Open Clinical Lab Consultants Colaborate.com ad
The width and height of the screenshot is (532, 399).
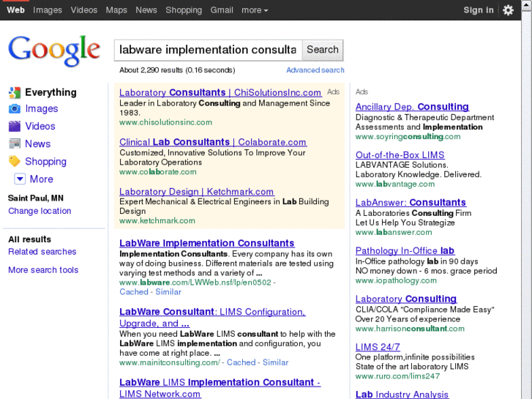click(213, 142)
